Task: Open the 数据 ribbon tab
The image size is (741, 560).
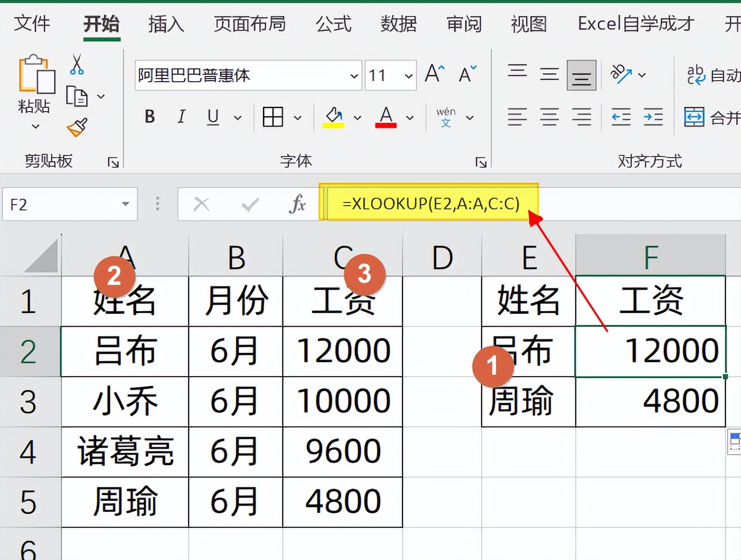Action: click(x=398, y=24)
